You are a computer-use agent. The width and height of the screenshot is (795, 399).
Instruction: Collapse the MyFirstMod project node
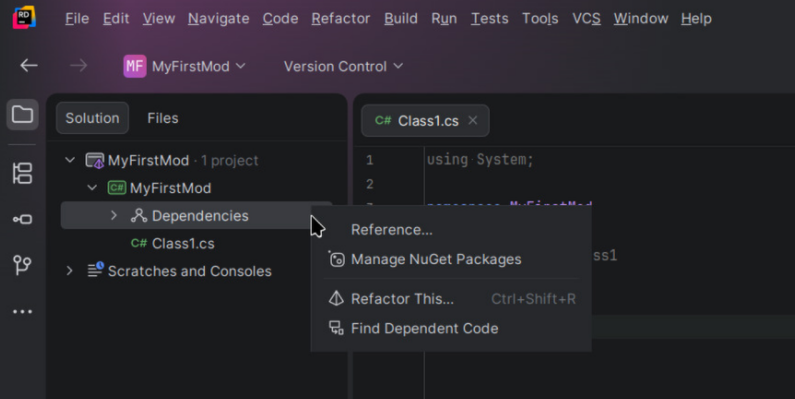92,188
